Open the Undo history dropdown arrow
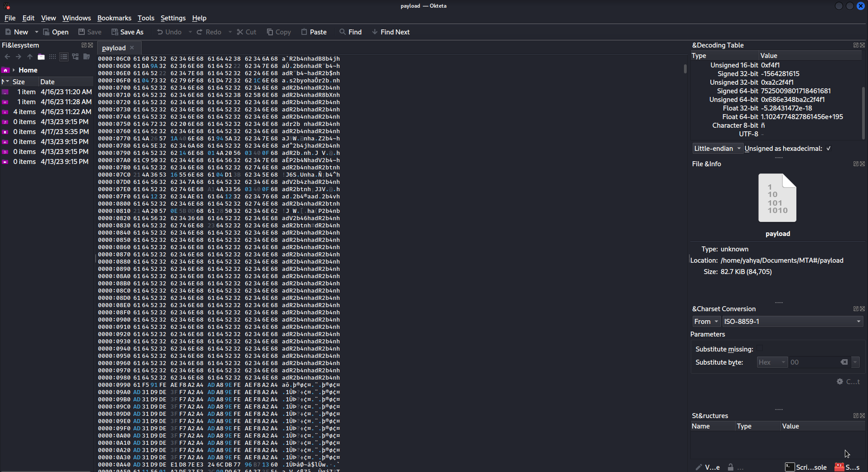This screenshot has width=868, height=472. click(190, 32)
